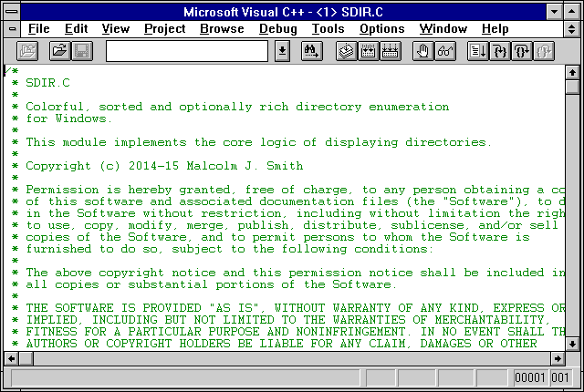Image resolution: width=584 pixels, height=392 pixels.
Task: Click the status bar column number 001
Action: pos(560,377)
